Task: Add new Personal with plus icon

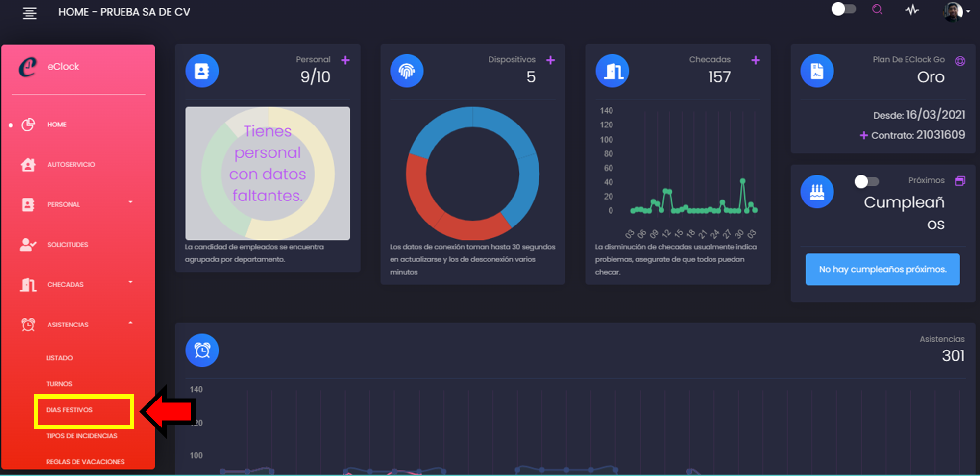Action: point(345,60)
